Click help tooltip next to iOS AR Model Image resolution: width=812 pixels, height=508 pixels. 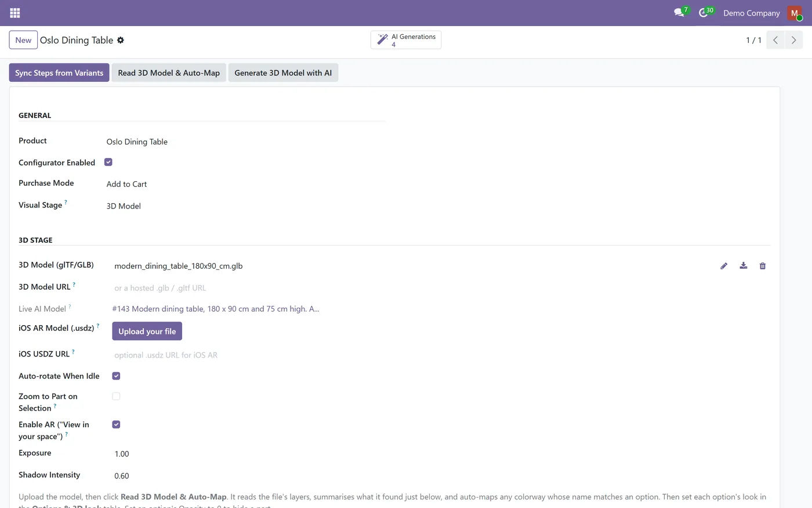[97, 325]
